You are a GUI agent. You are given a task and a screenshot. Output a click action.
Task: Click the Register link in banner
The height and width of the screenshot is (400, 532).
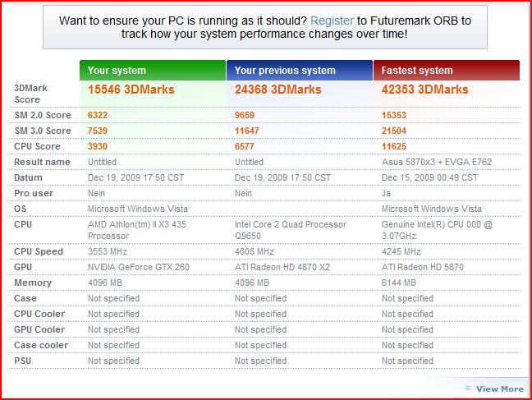click(332, 21)
